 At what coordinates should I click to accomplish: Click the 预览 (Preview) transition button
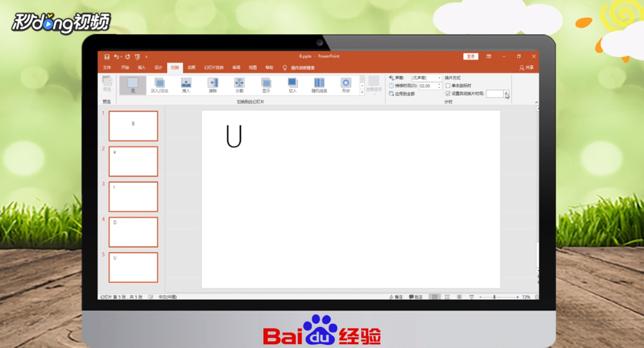click(x=107, y=84)
